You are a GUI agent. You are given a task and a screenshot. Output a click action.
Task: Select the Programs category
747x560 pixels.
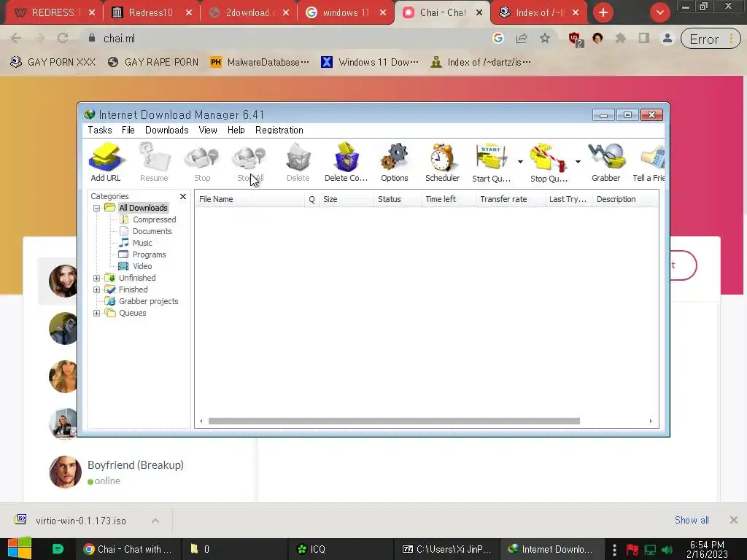point(149,254)
